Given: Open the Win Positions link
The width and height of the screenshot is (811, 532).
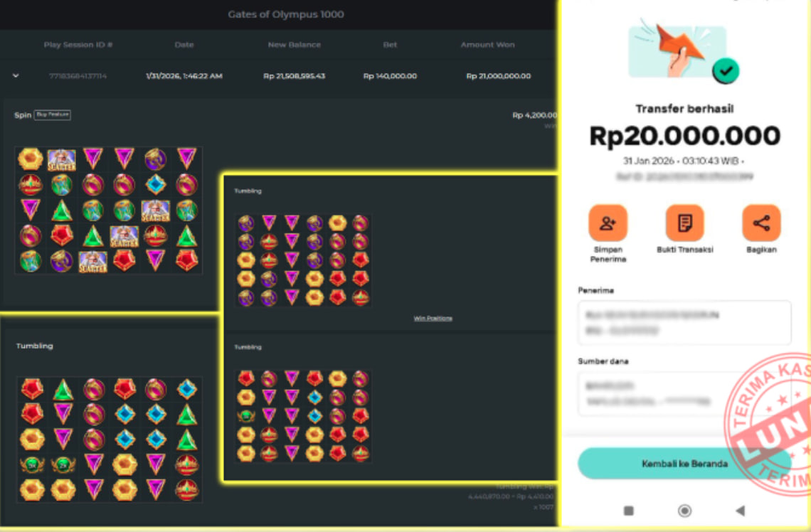Looking at the screenshot, I should click(x=433, y=319).
